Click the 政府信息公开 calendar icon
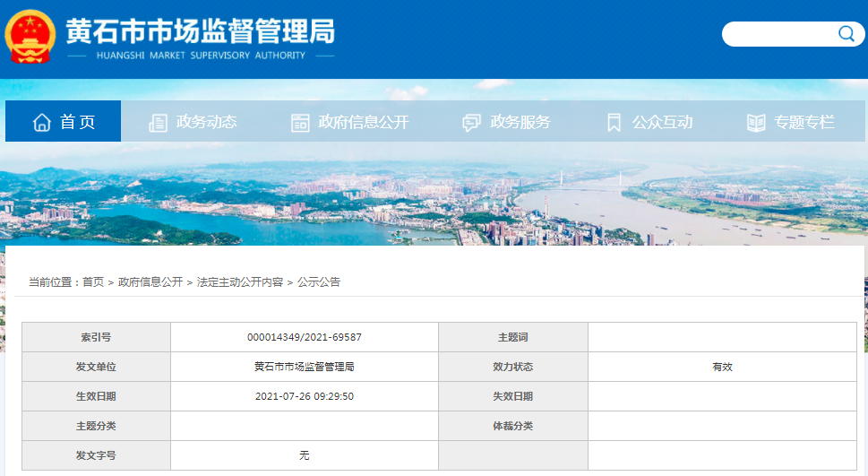 pyautogui.click(x=300, y=123)
